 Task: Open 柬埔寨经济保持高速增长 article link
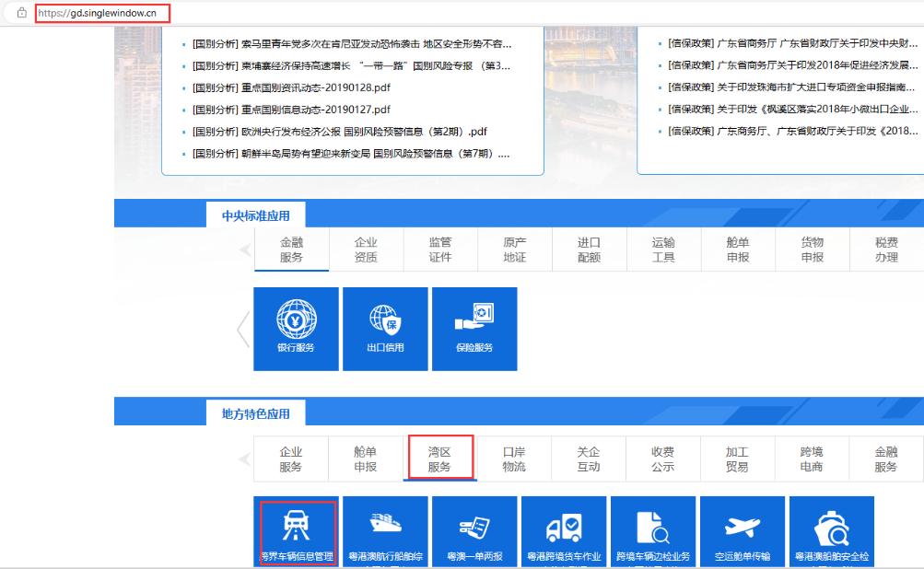(351, 65)
